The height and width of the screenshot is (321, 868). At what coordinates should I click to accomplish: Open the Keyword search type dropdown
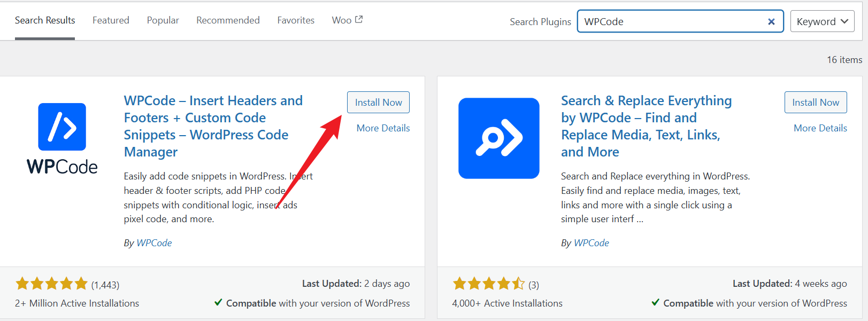click(822, 22)
